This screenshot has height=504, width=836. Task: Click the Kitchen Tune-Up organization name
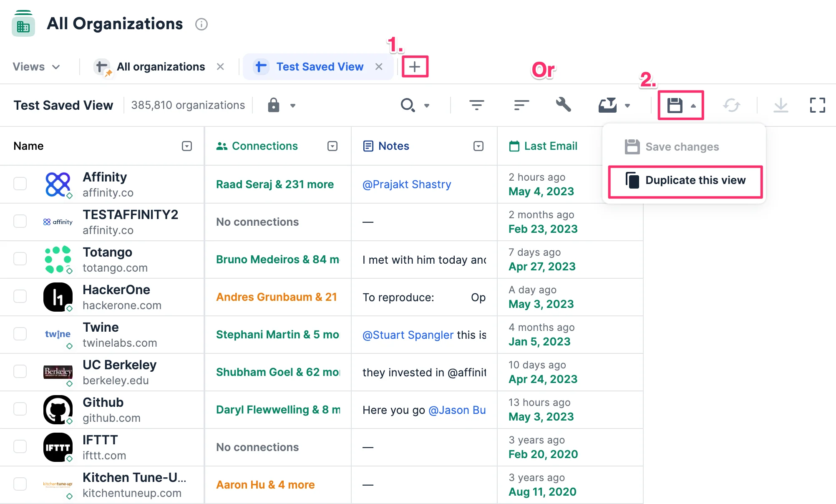click(134, 477)
